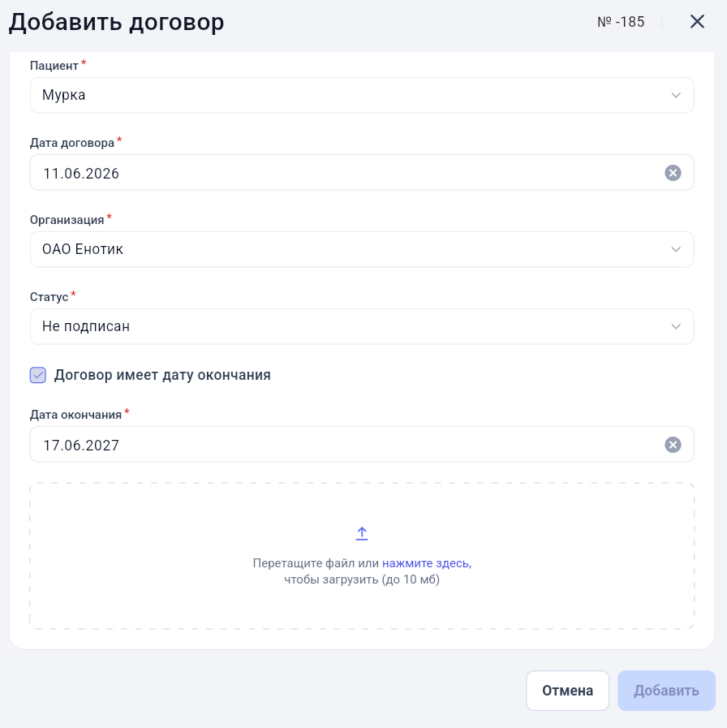This screenshot has width=727, height=728.
Task: Click the Договор имеет дату окончания label
Action: coord(162,375)
